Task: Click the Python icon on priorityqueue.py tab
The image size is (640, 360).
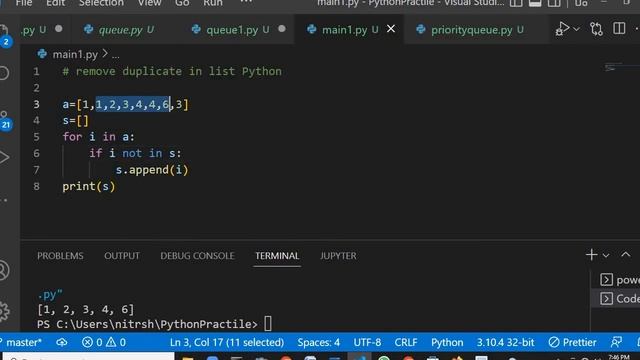Action: 420,29
